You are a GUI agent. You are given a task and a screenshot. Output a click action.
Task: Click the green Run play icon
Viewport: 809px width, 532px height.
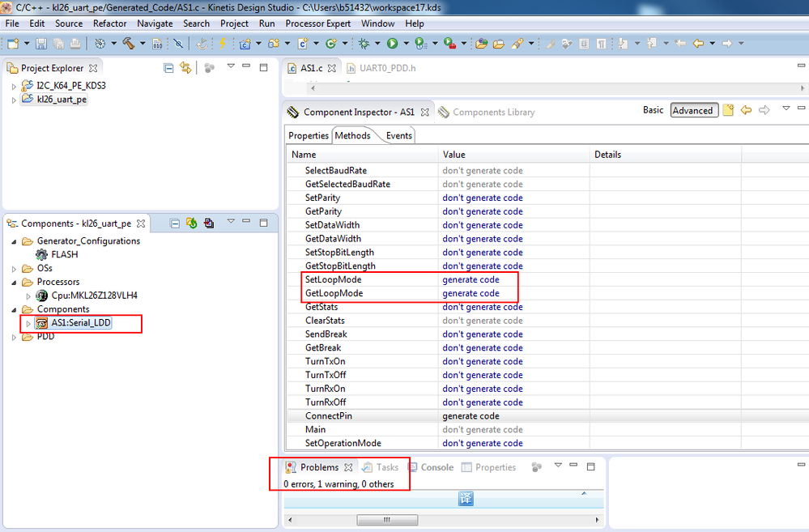(392, 44)
